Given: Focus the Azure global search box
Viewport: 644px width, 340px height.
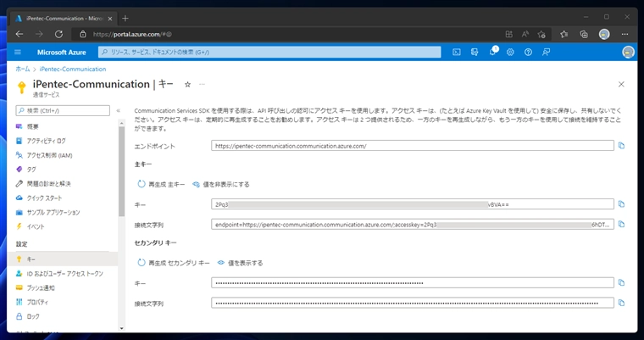Looking at the screenshot, I should 269,53.
